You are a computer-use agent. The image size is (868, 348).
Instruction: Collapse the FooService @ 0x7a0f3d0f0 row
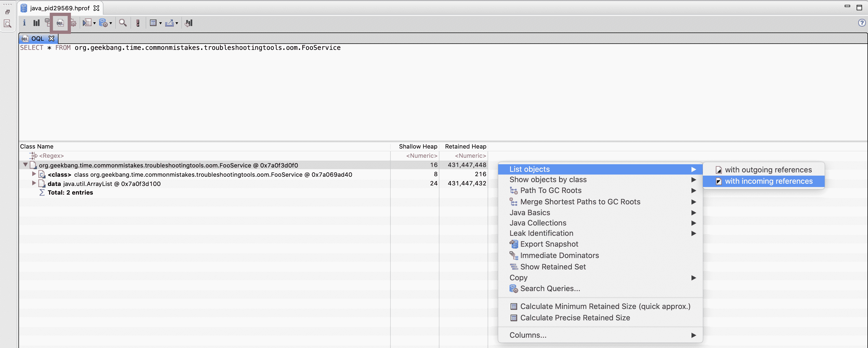(x=25, y=165)
